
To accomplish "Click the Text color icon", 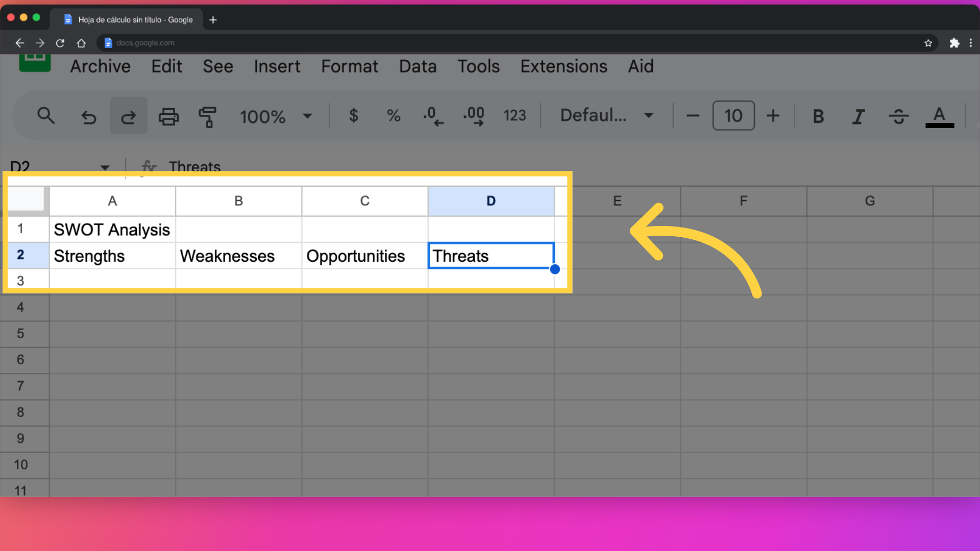I will pyautogui.click(x=940, y=116).
